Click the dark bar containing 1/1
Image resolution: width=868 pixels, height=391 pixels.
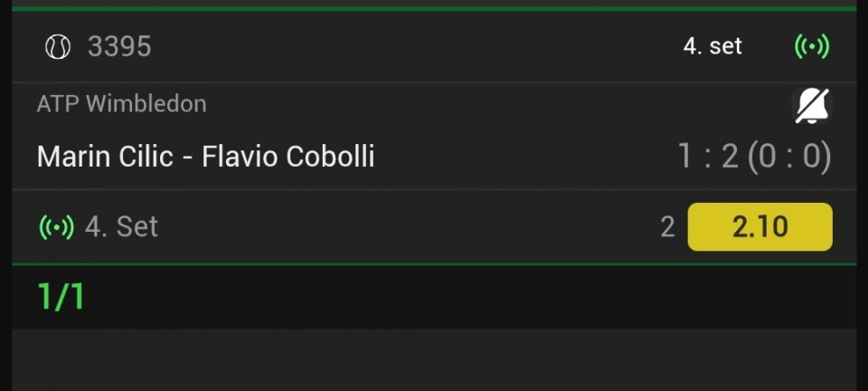pos(434,298)
